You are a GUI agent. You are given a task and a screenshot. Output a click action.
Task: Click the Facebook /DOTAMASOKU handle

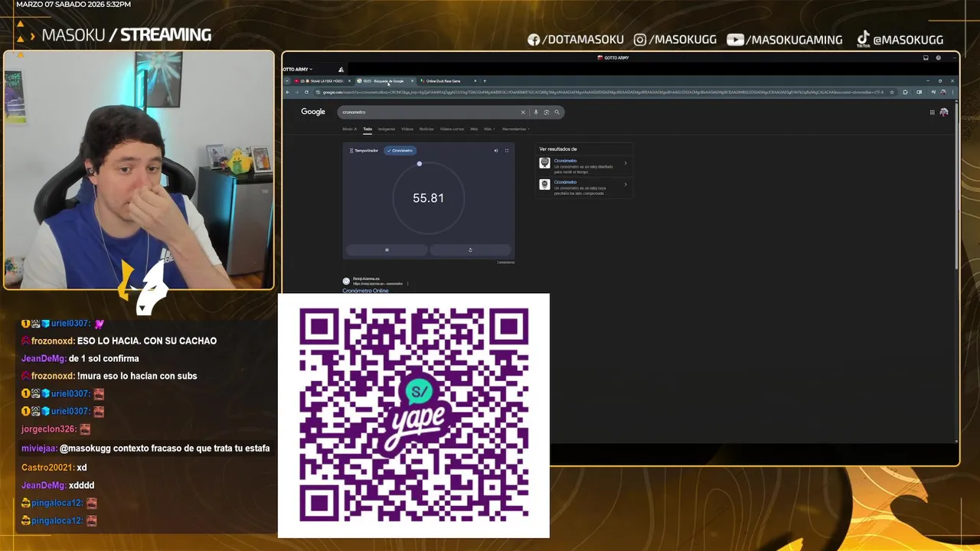[x=576, y=40]
